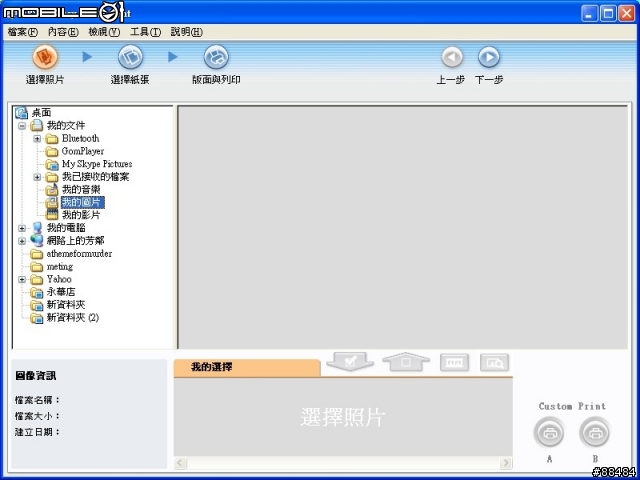Click the Custom Print B printer button
Image resolution: width=640 pixels, height=480 pixels.
pyautogui.click(x=595, y=433)
